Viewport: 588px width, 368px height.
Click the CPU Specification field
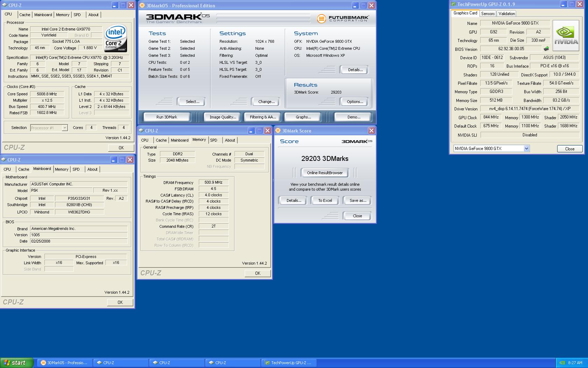[x=79, y=57]
